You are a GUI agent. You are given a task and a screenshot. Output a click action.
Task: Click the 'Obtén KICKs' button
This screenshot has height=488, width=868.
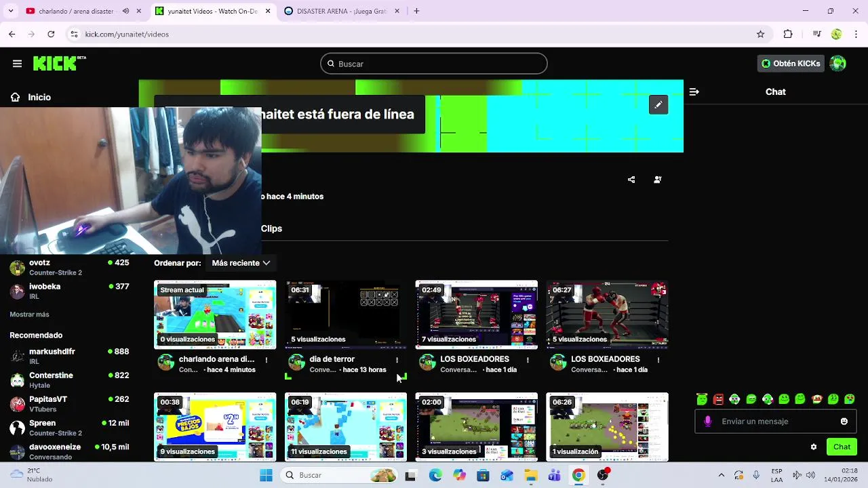pos(791,64)
